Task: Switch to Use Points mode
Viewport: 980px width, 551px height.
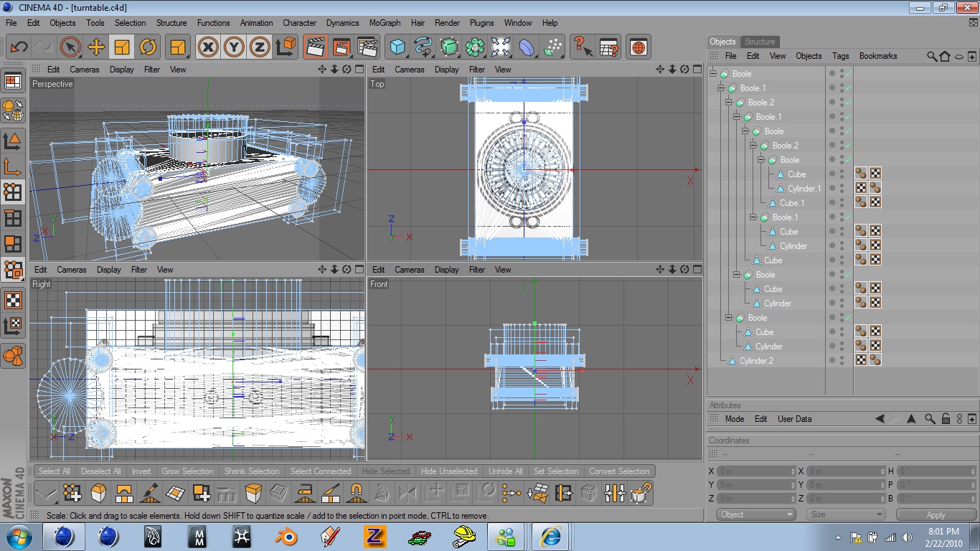Action: [13, 191]
